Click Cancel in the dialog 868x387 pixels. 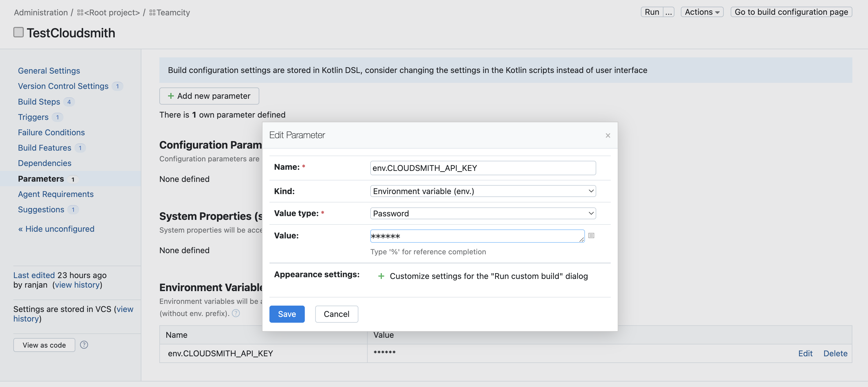coord(336,314)
